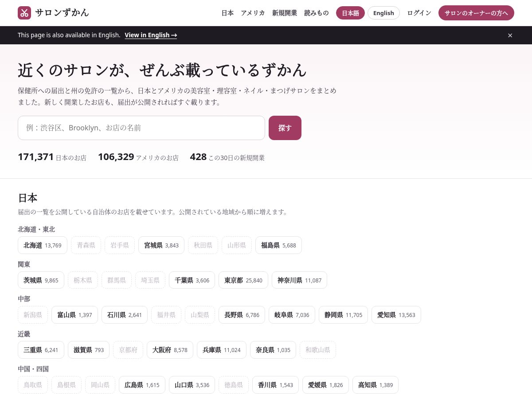The width and height of the screenshot is (532, 399).
Task: Select 千葉県 prefecture chip
Action: click(192, 280)
